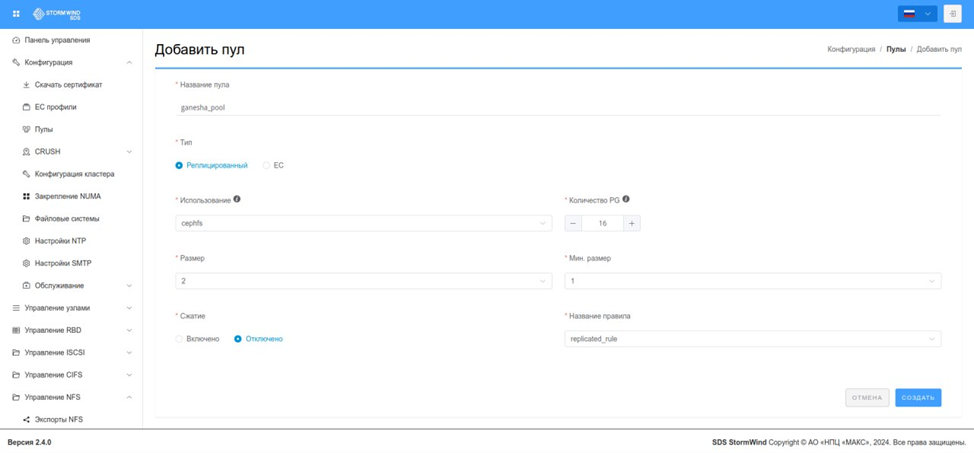Click the Конфигурация кластера wrench icon
974x453 pixels.
pos(26,175)
